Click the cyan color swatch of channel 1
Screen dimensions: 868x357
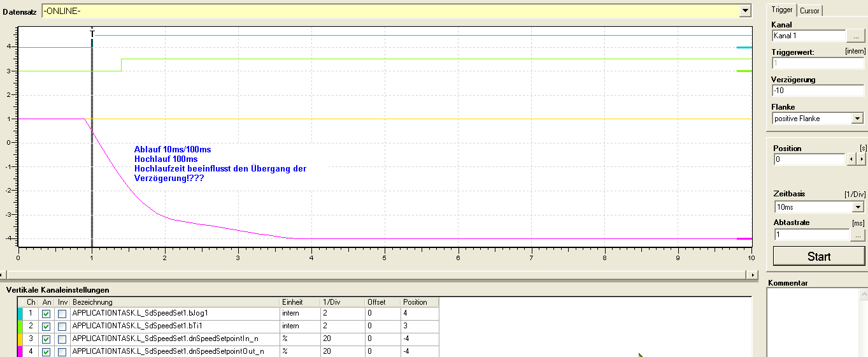pyautogui.click(x=20, y=314)
